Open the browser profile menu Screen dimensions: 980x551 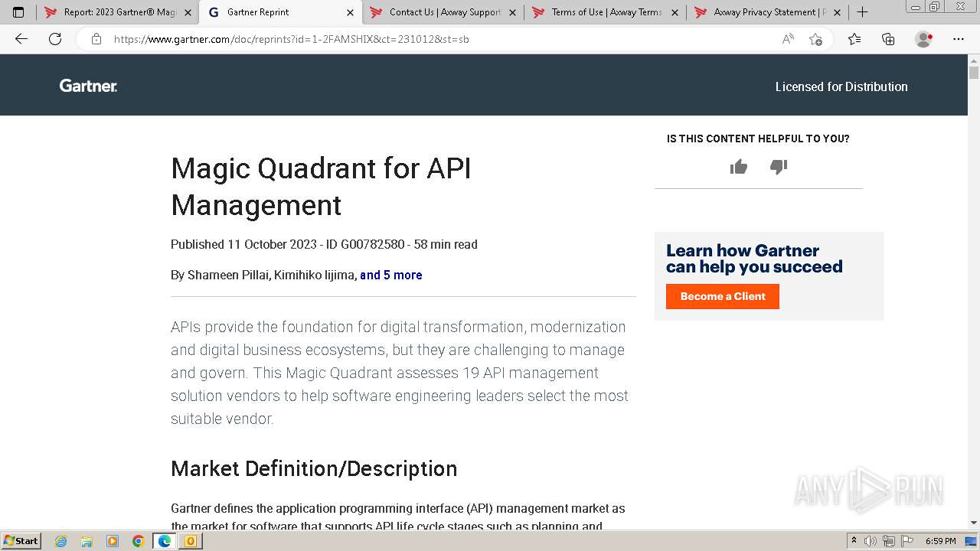(924, 39)
